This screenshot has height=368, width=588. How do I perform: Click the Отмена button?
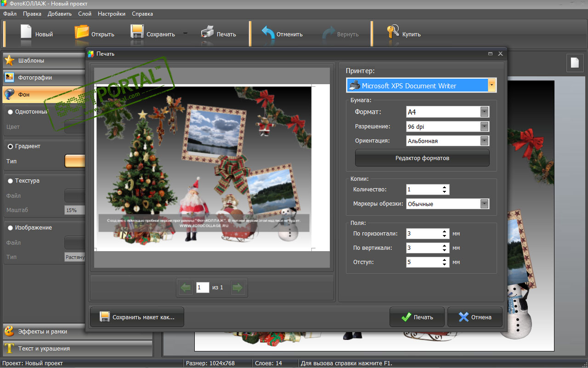[x=475, y=317]
